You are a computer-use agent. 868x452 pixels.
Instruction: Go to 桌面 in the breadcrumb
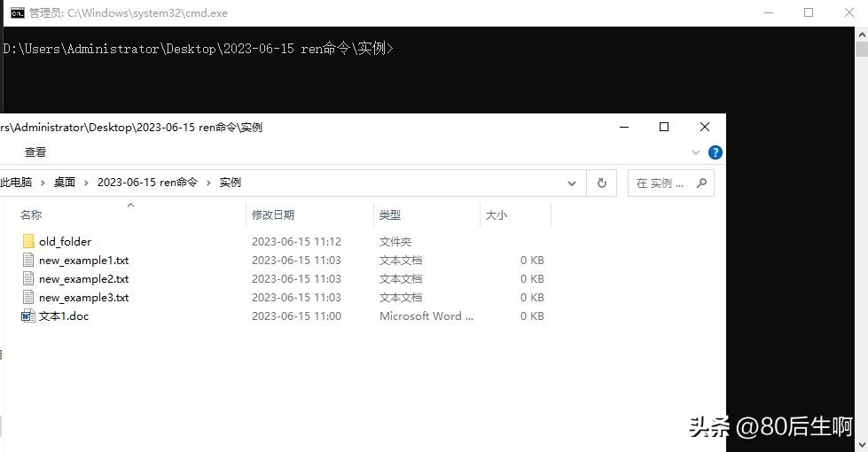pyautogui.click(x=64, y=183)
